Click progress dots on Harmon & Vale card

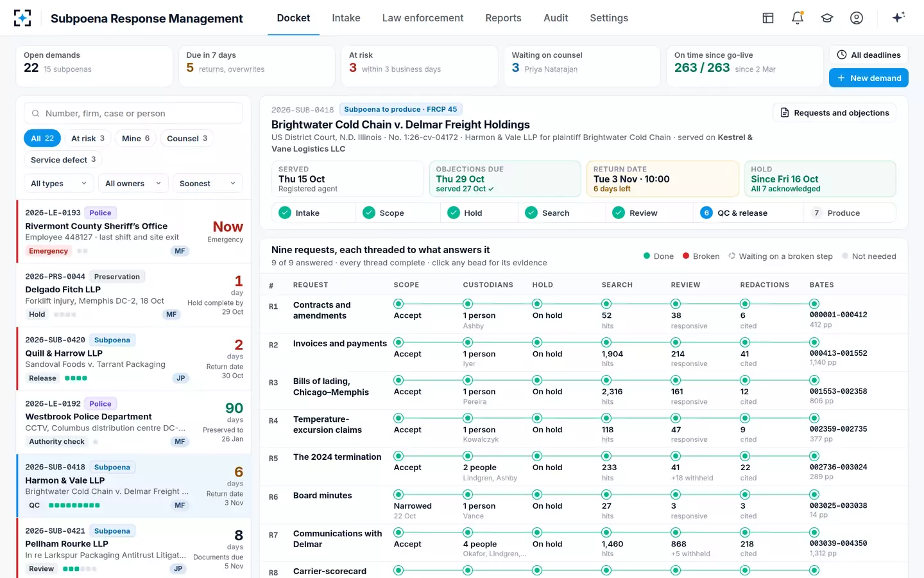[x=74, y=505]
